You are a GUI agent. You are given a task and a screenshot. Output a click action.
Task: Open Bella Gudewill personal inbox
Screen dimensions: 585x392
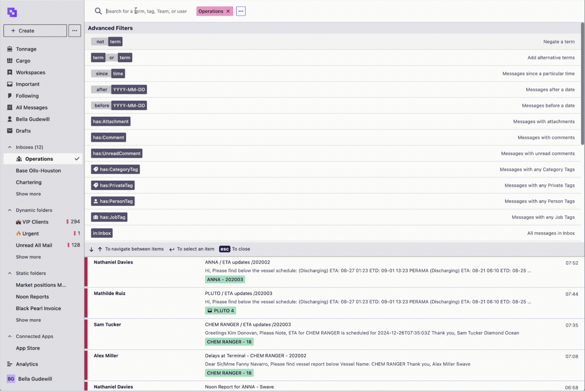point(33,119)
